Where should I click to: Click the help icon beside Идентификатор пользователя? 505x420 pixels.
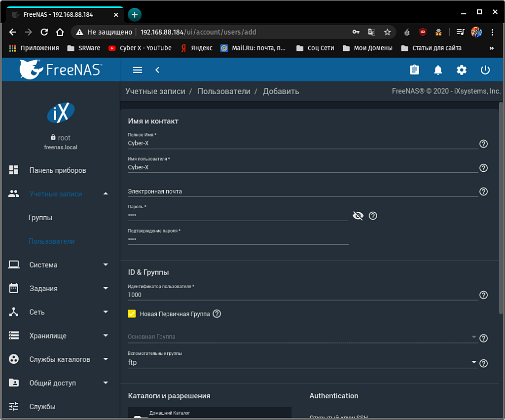point(483,295)
